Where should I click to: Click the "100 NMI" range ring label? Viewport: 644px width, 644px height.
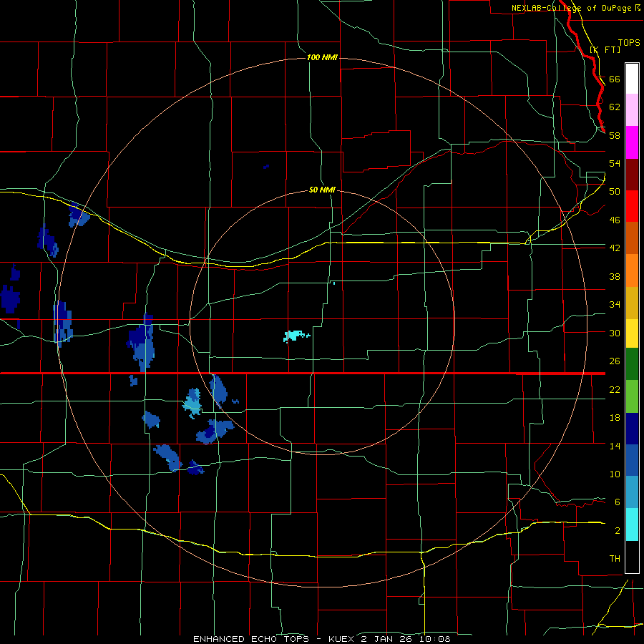click(322, 57)
